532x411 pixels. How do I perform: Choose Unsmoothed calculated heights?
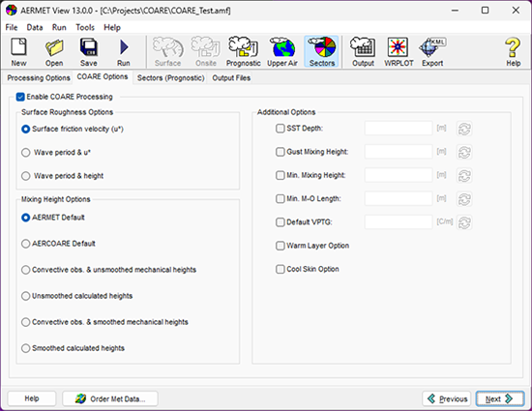(25, 296)
